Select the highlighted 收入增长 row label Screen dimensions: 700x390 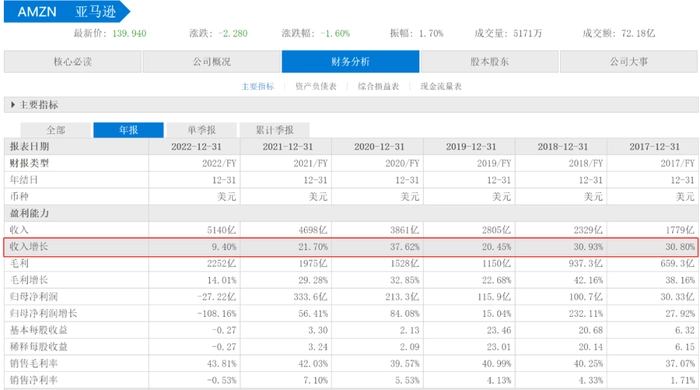pyautogui.click(x=29, y=247)
